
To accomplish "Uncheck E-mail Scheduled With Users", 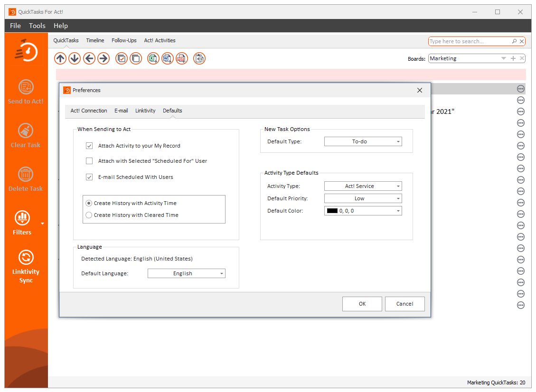I will click(89, 177).
